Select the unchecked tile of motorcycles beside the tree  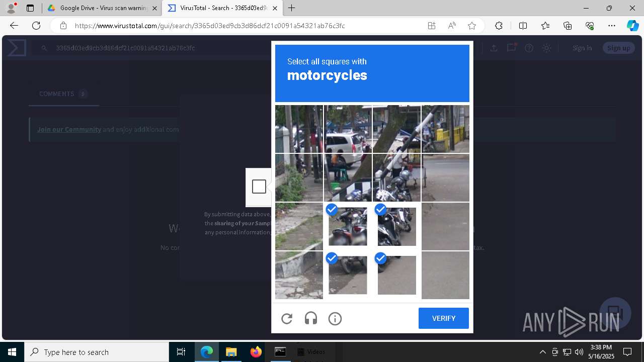coord(396,177)
